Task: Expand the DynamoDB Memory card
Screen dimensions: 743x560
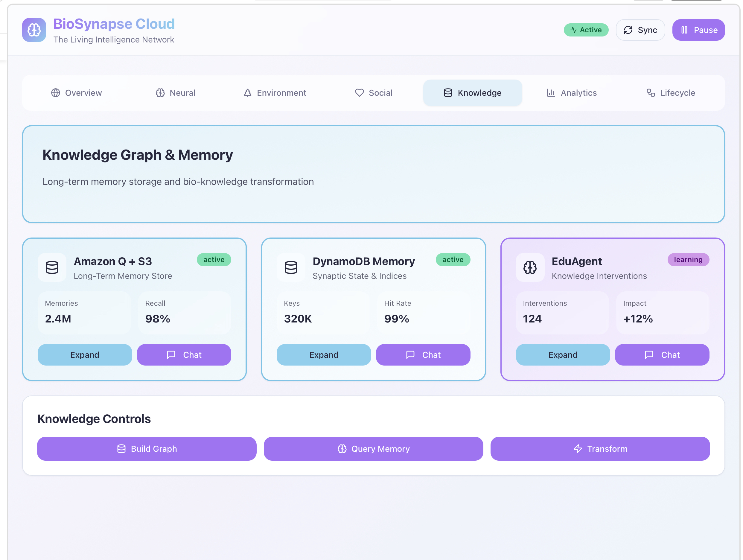Action: [323, 355]
